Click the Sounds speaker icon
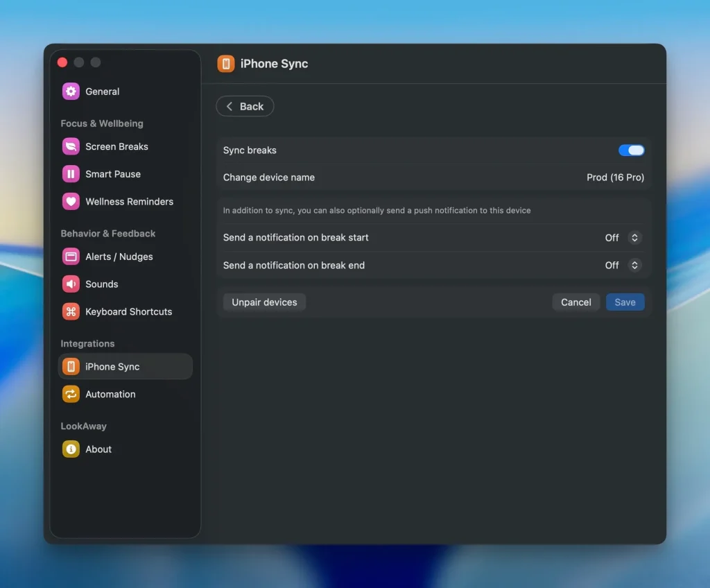Screen dimensions: 710x588 [x=71, y=284]
